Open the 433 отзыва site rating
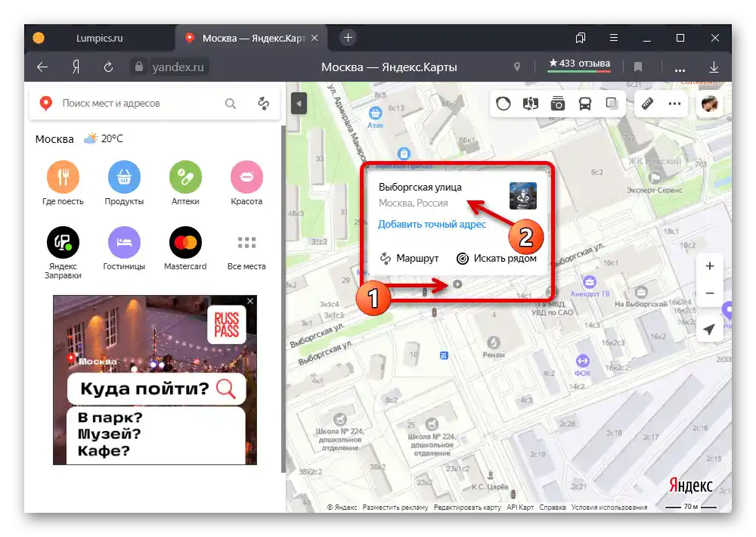 coord(579,64)
